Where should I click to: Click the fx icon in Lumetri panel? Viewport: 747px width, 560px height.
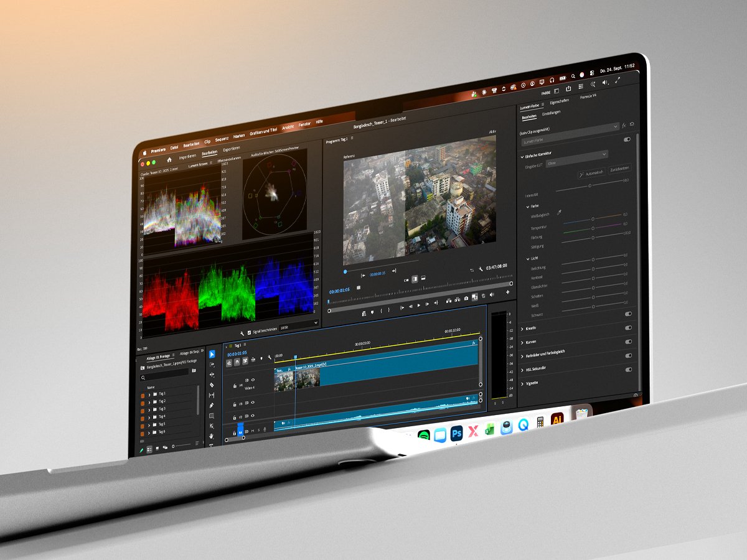click(624, 125)
